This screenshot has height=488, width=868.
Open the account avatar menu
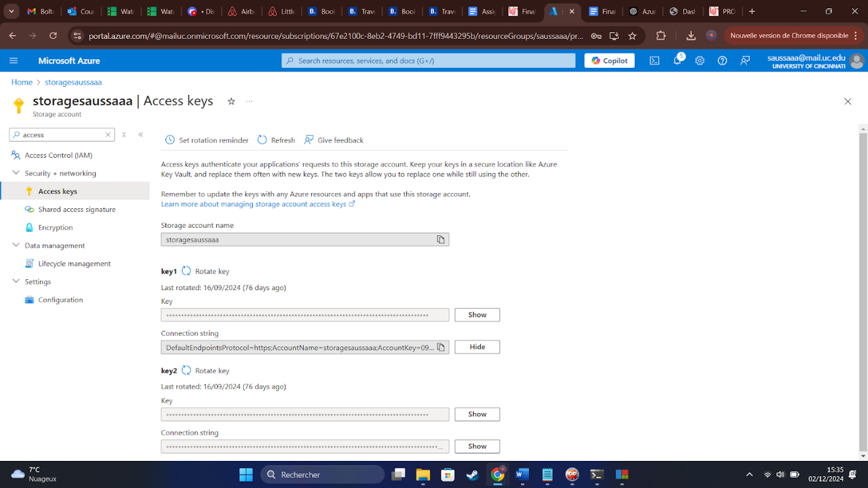click(857, 60)
